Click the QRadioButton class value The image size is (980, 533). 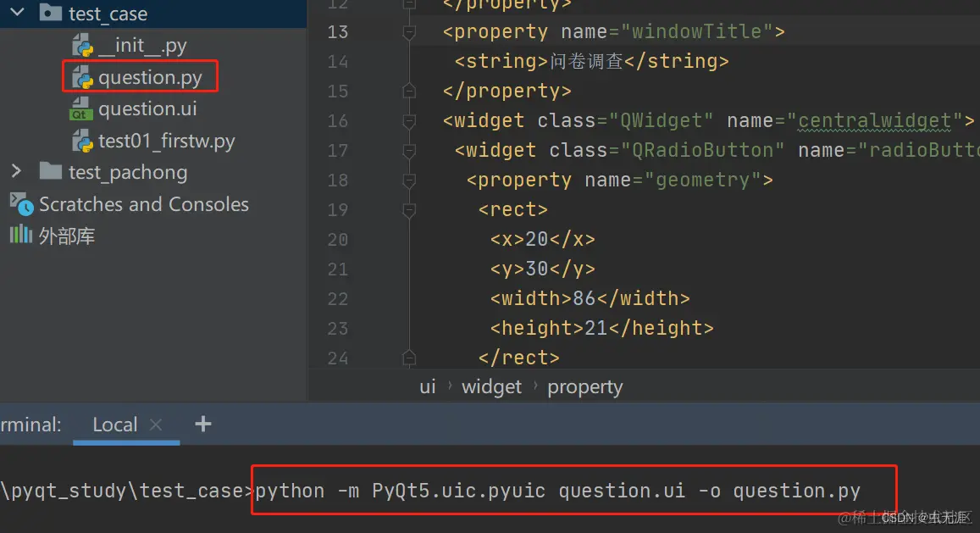click(x=702, y=150)
